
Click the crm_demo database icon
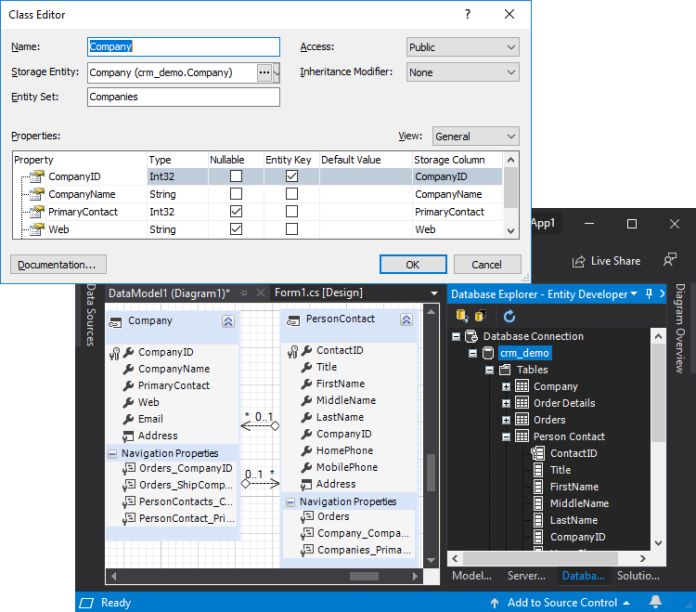point(488,353)
